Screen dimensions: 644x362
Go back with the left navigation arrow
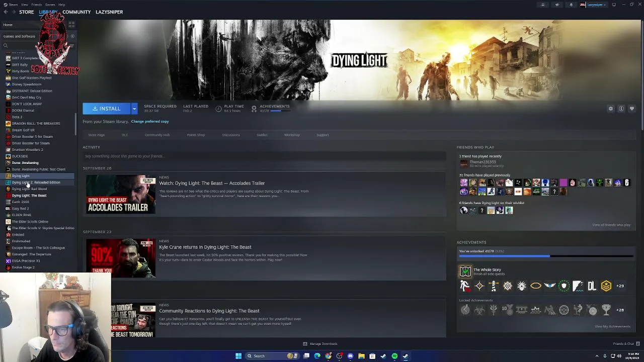(x=6, y=12)
